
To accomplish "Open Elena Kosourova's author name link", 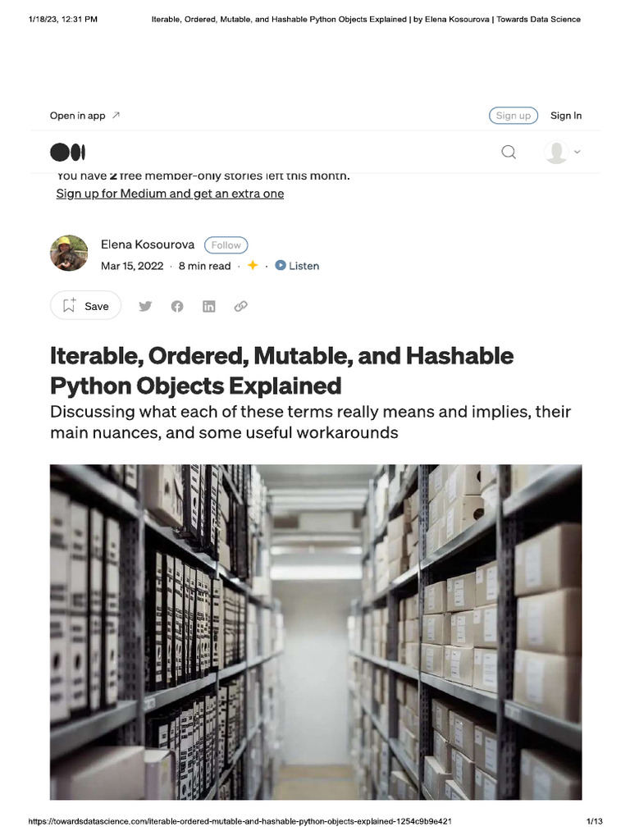I will (148, 244).
